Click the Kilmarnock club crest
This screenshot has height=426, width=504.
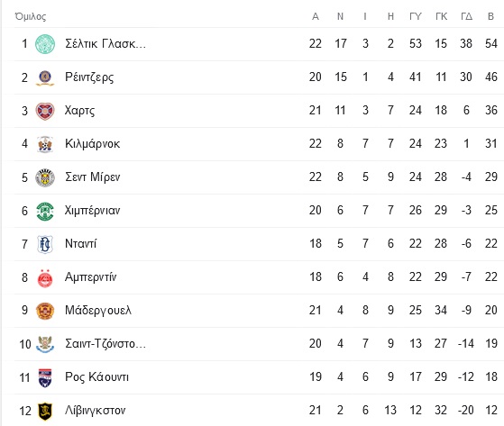(x=45, y=144)
